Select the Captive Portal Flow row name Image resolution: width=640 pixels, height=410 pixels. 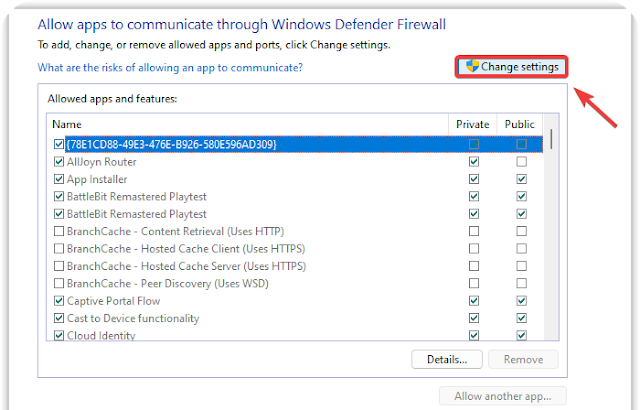click(113, 301)
